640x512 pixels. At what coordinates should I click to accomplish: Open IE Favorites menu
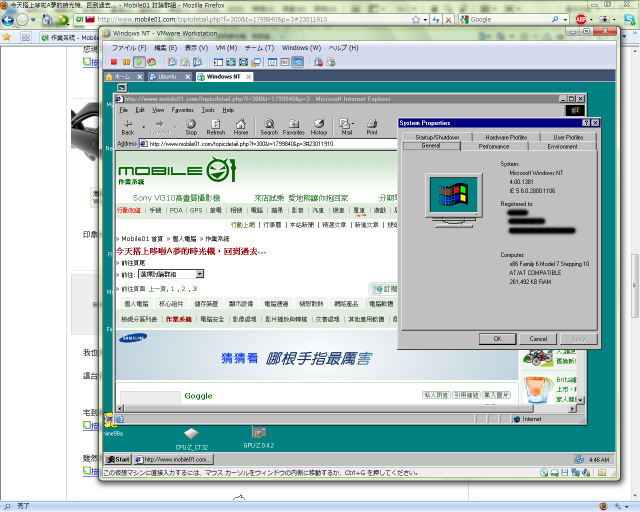tap(182, 110)
